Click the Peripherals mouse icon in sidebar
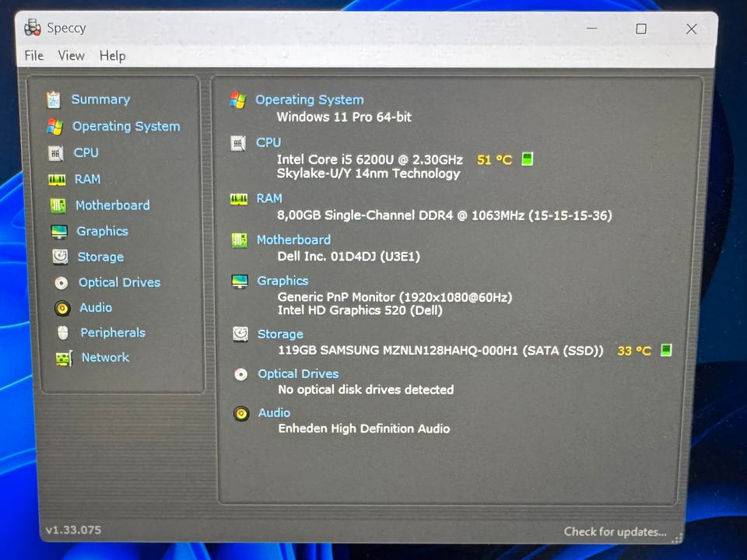 [63, 333]
